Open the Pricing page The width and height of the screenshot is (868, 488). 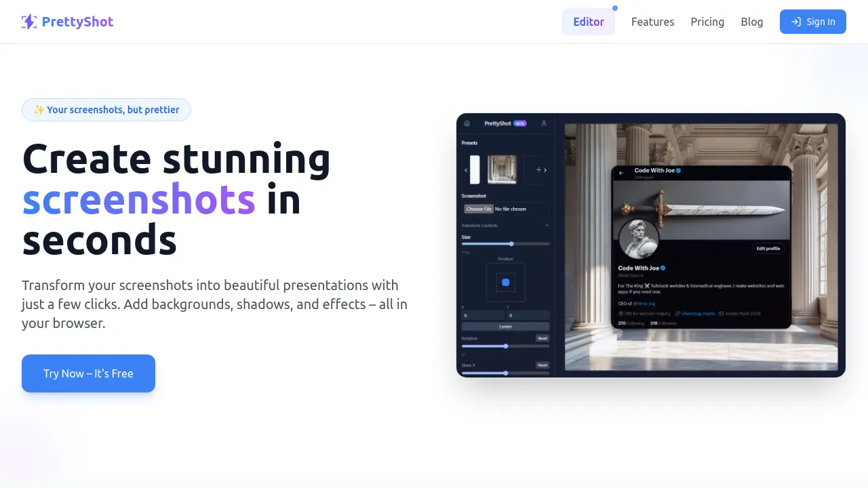pos(707,22)
